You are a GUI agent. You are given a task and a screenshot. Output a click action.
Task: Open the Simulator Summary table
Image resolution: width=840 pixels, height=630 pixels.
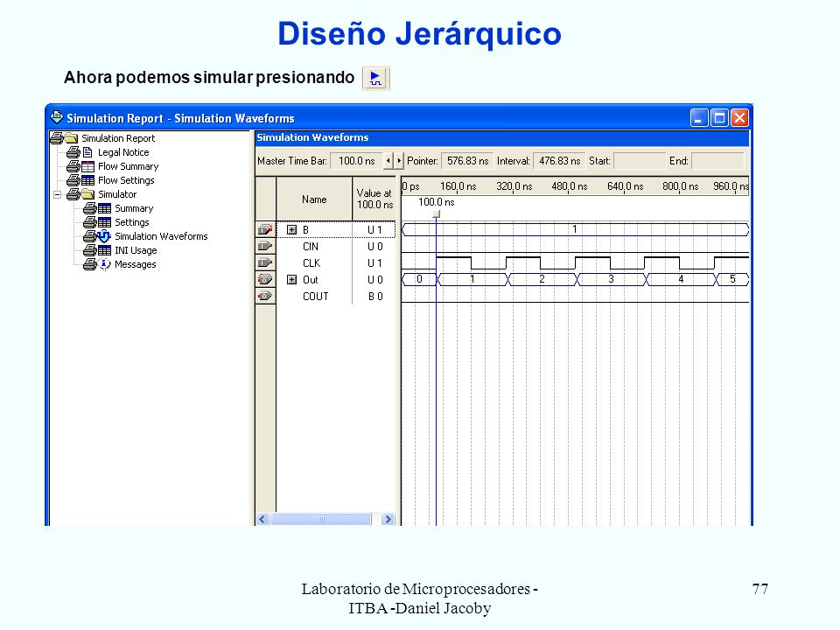134,208
